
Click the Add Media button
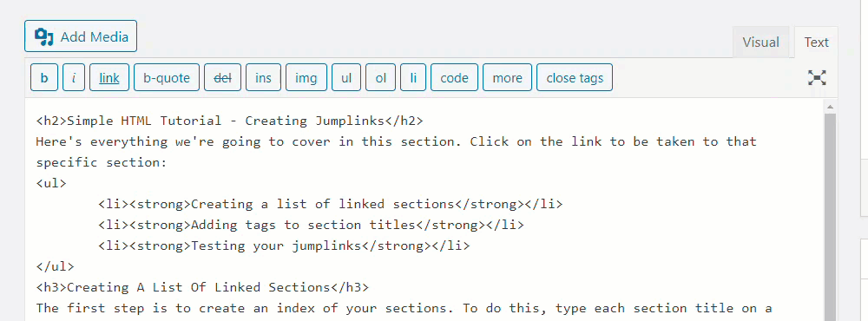point(80,36)
